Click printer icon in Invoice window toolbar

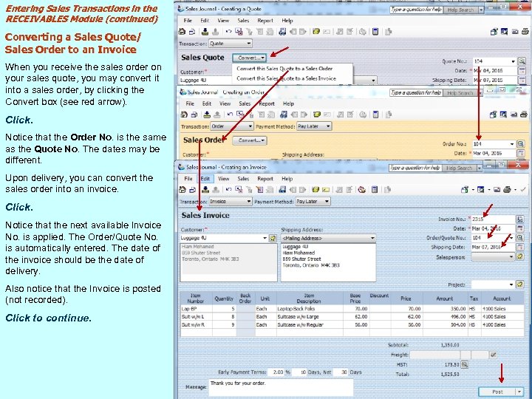(x=507, y=190)
